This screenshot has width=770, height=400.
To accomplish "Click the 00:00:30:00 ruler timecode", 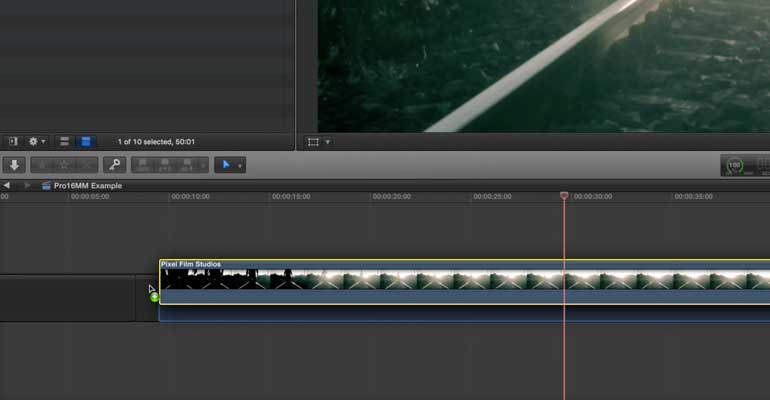I will pyautogui.click(x=593, y=196).
